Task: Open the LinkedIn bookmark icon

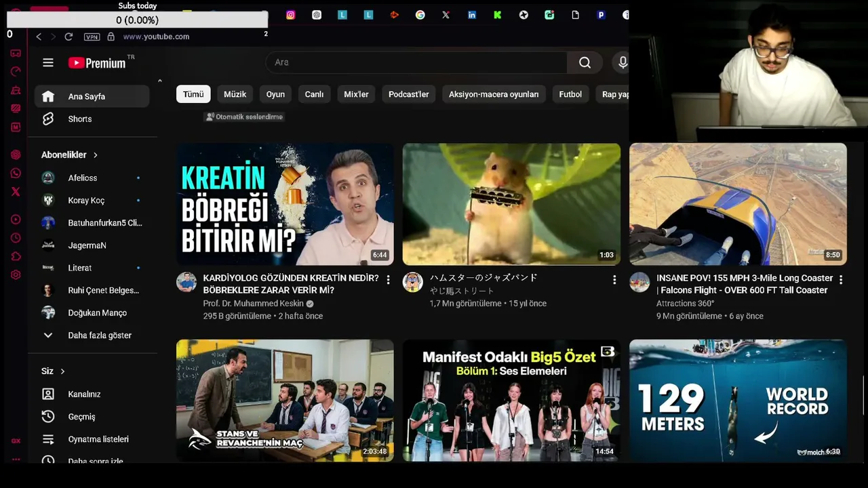Action: click(472, 15)
